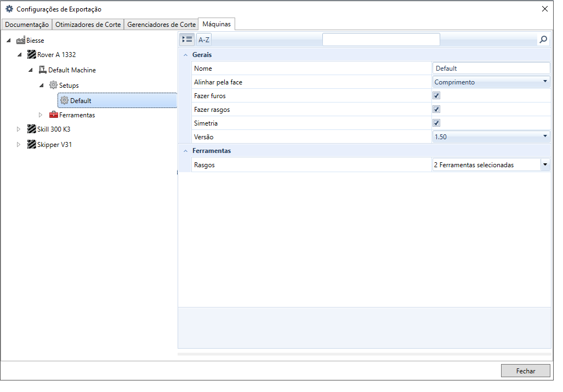The width and height of the screenshot is (563, 392).
Task: Select the Skill 300 K3 tree item
Action: (x=54, y=129)
